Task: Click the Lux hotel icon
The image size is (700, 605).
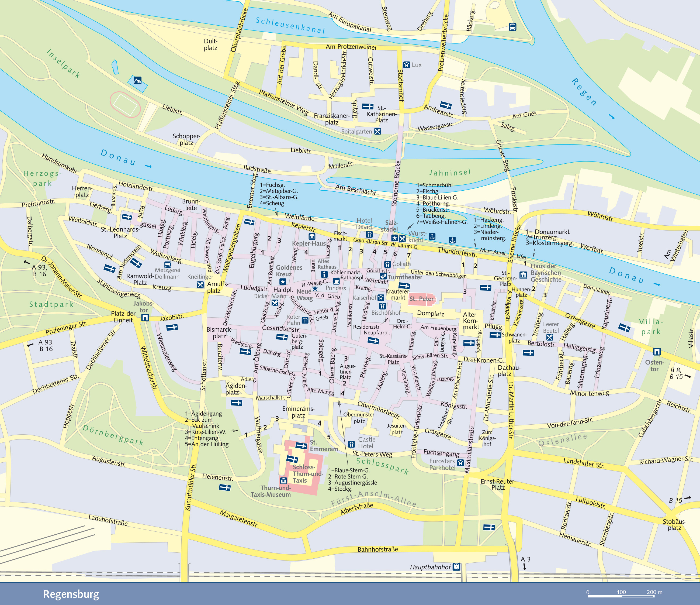Action: 407,64
